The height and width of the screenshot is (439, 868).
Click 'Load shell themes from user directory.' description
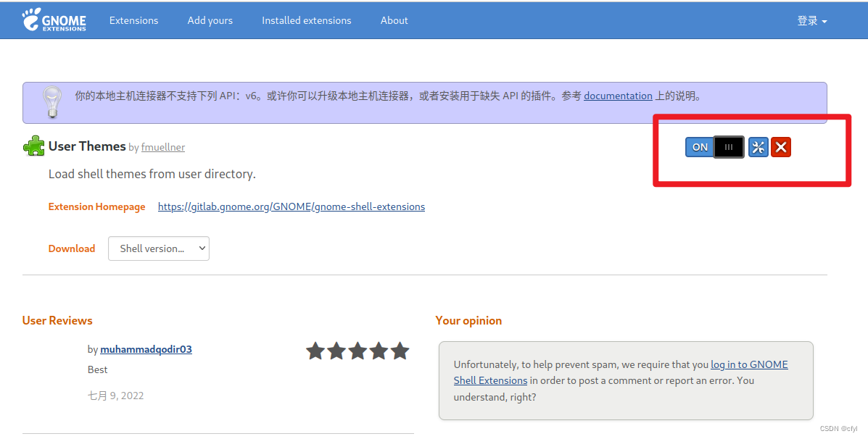pos(152,174)
